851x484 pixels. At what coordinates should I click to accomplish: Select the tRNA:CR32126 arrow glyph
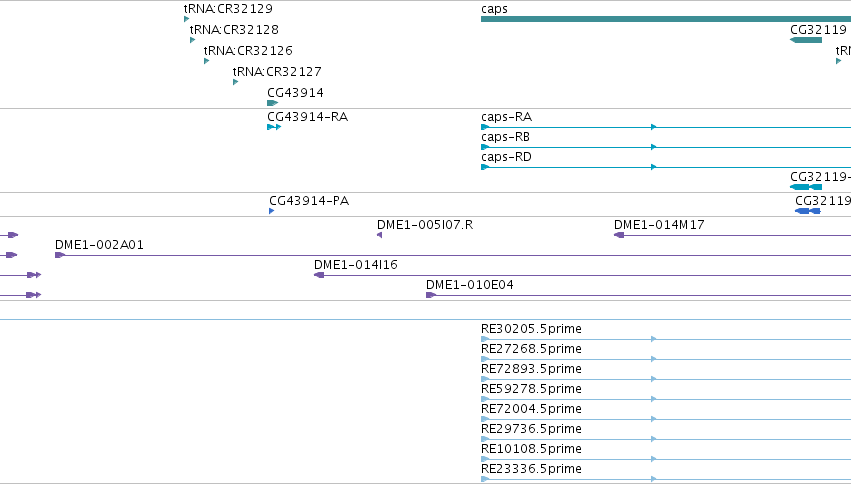(x=206, y=61)
